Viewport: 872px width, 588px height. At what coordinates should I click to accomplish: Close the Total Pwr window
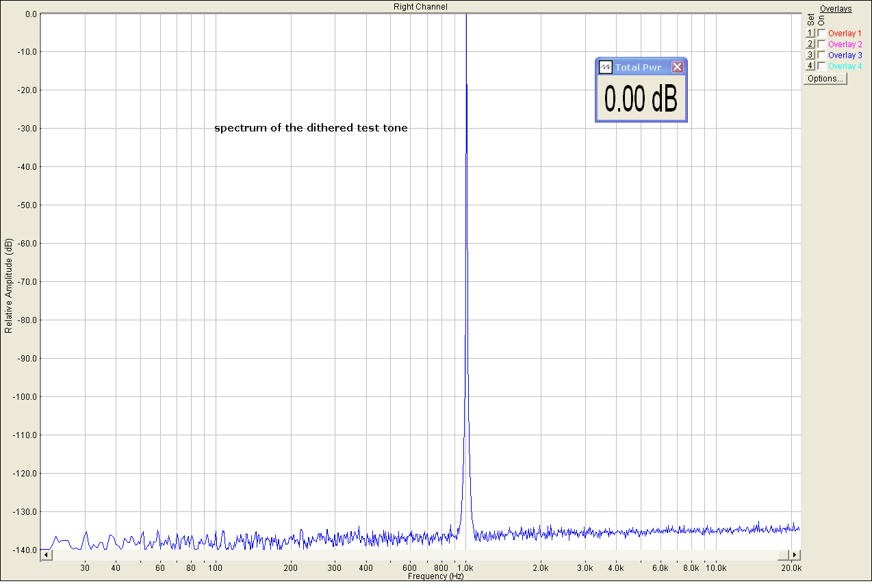coord(678,67)
